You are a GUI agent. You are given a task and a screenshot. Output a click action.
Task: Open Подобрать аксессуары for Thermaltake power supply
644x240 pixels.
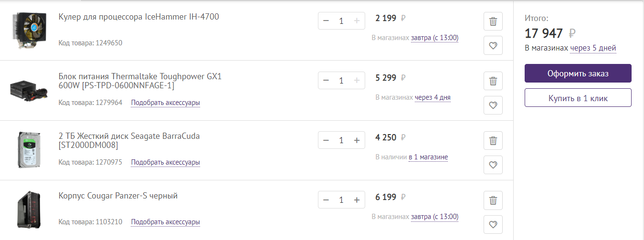click(x=165, y=103)
